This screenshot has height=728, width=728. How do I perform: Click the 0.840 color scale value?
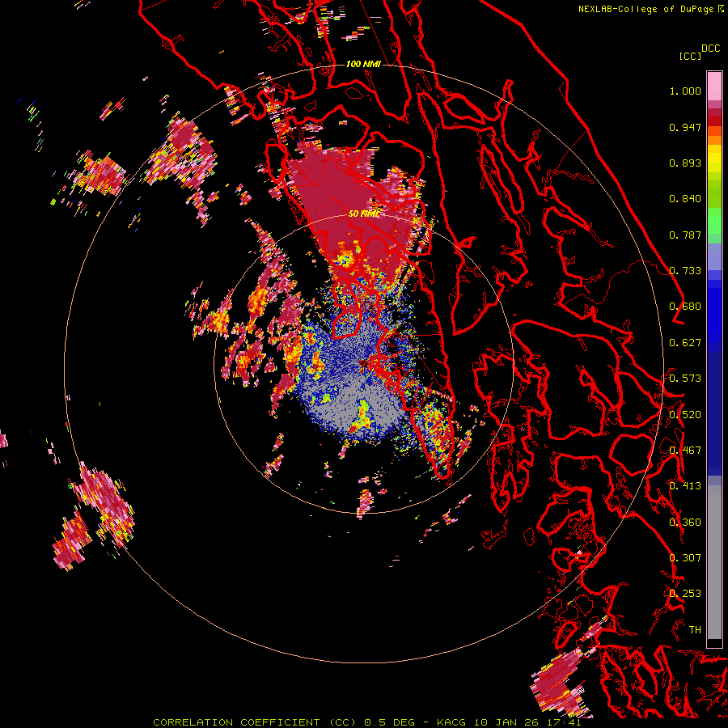(x=685, y=199)
